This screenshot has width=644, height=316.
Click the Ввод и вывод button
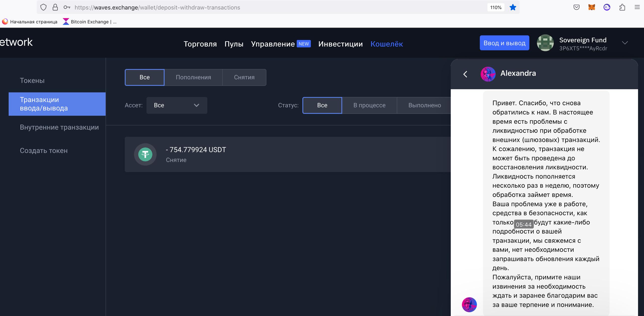504,43
